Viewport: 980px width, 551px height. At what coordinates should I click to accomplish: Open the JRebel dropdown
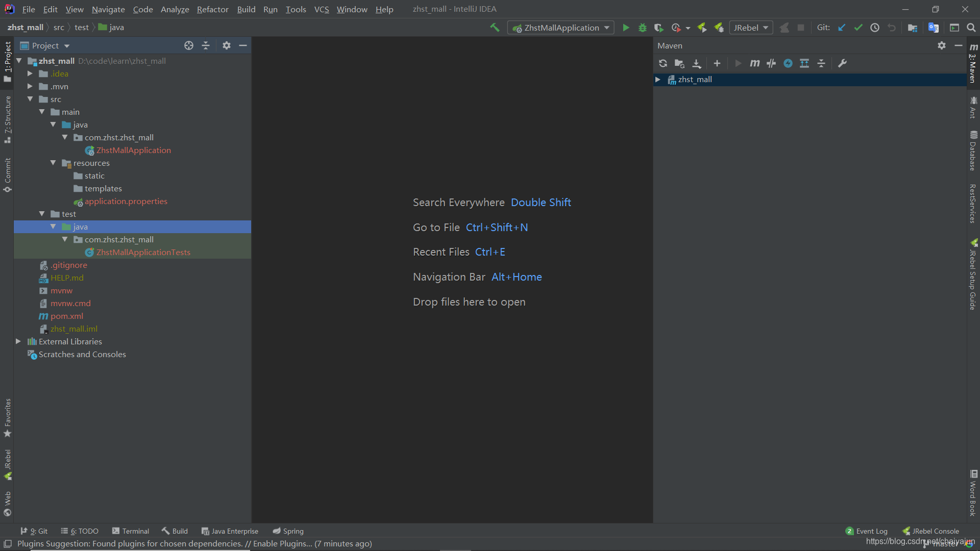[751, 28]
